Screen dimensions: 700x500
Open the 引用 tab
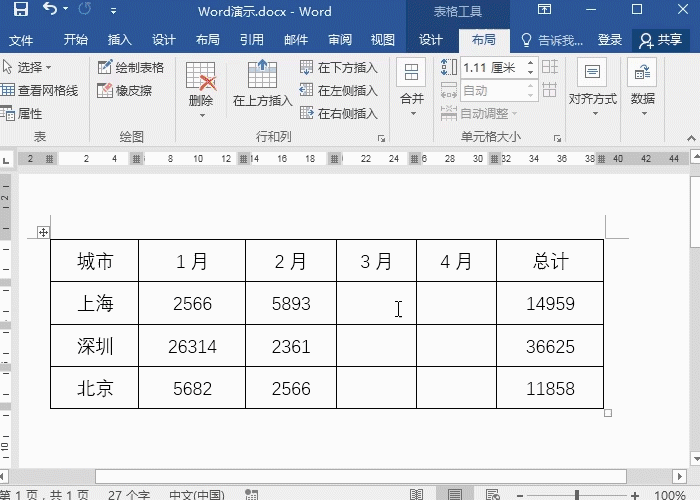252,40
